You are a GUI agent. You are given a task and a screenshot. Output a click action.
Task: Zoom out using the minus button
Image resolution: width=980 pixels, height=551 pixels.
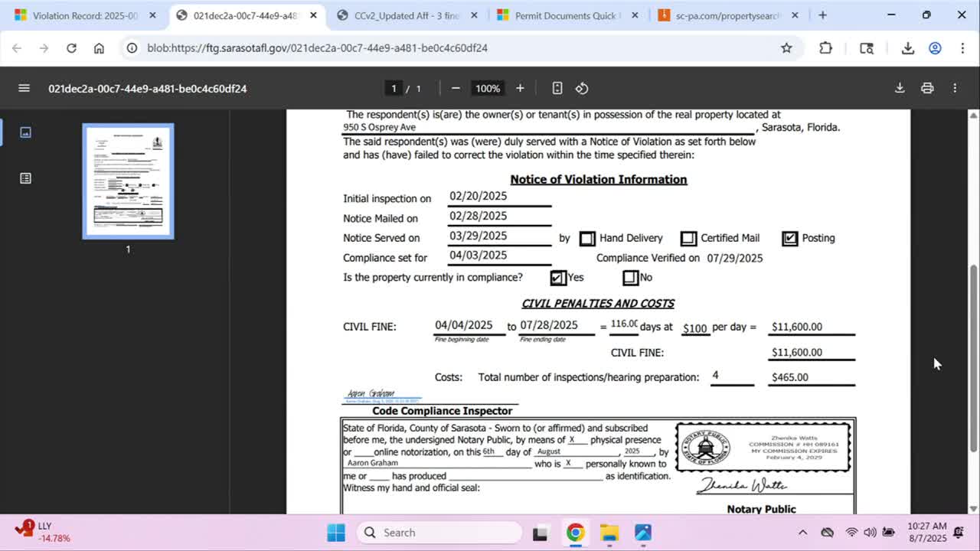(456, 88)
